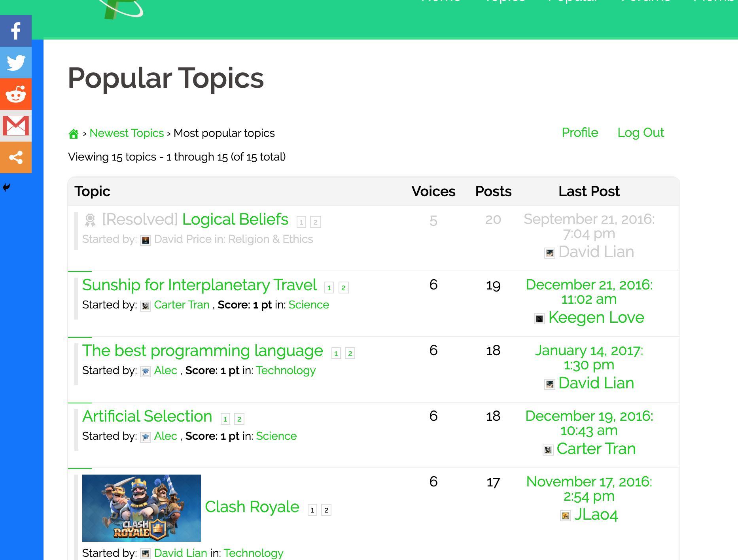Click Alec avatar in Artificial Selection row
The height and width of the screenshot is (560, 738).
146,437
